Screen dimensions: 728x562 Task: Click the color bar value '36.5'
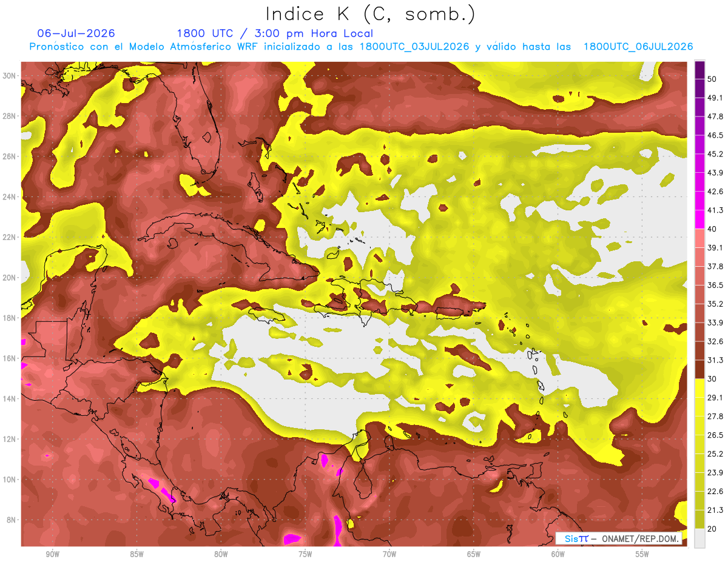(x=715, y=285)
